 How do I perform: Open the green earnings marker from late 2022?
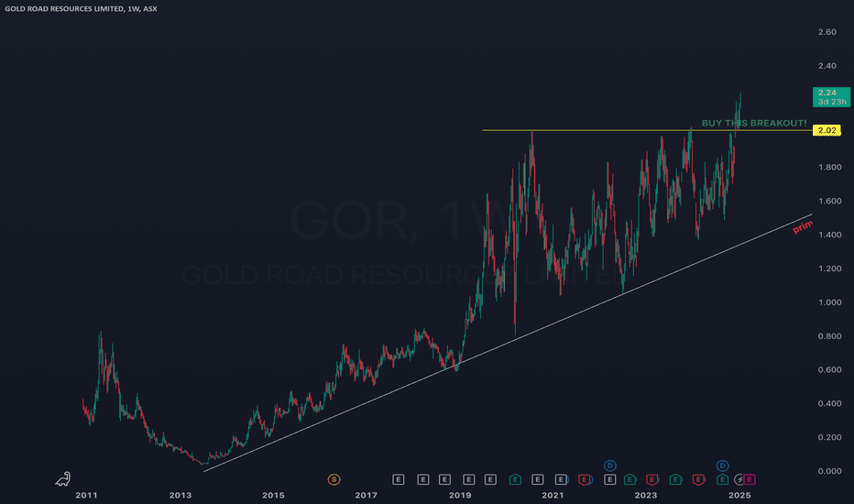(x=630, y=479)
